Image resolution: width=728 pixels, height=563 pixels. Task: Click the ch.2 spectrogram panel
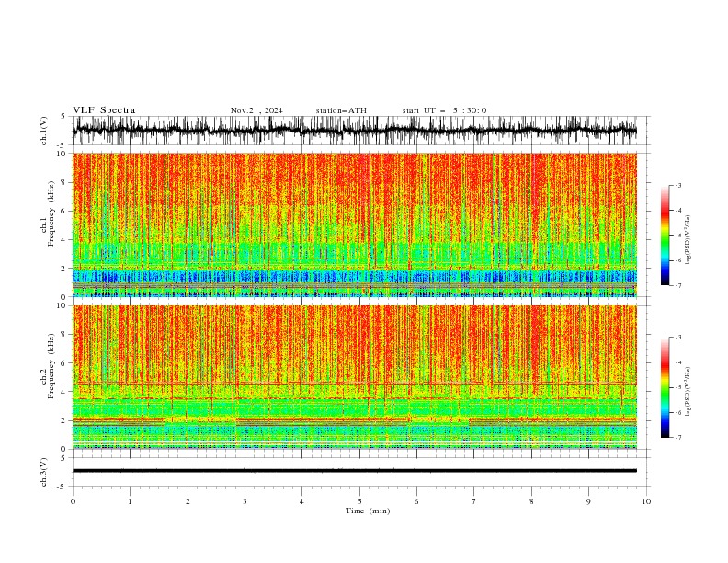pyautogui.click(x=354, y=377)
